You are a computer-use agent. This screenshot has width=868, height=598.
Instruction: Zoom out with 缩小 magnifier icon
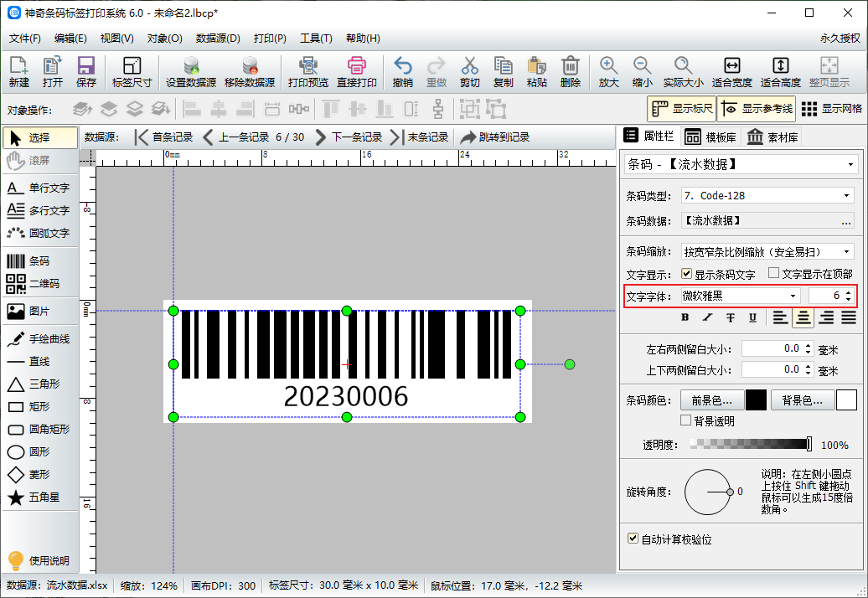click(642, 72)
